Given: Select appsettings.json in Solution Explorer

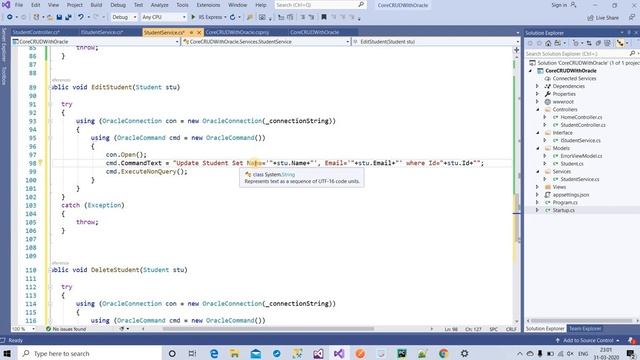Looking at the screenshot, I should (571, 195).
